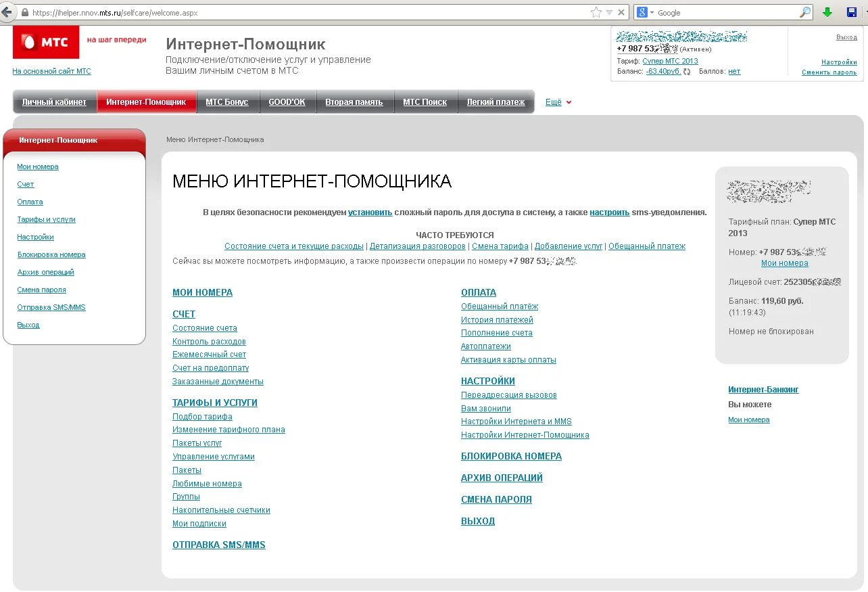
Task: Expand the 'Ещё' dropdown menu
Action: (558, 102)
